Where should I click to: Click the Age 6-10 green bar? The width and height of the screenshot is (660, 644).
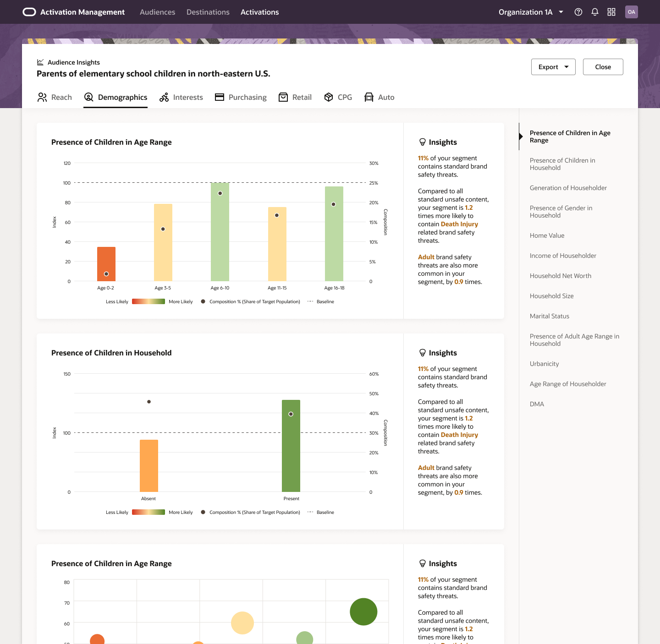point(220,232)
